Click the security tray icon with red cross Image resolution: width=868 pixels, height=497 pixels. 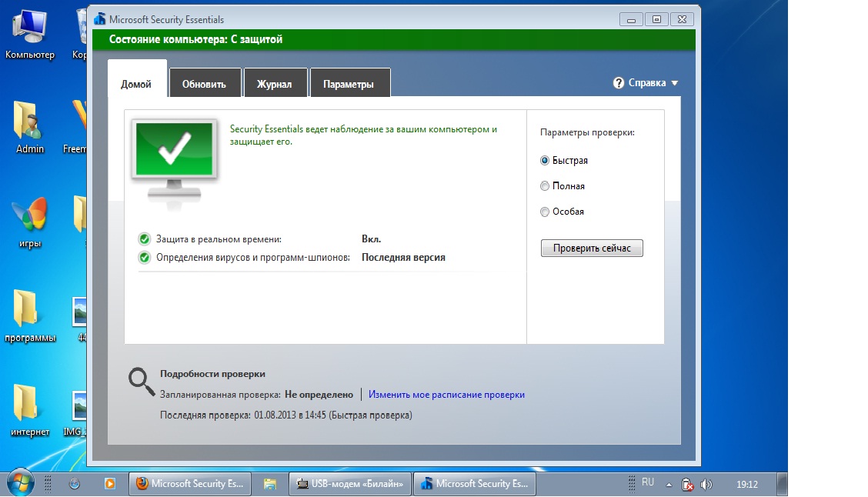click(687, 484)
